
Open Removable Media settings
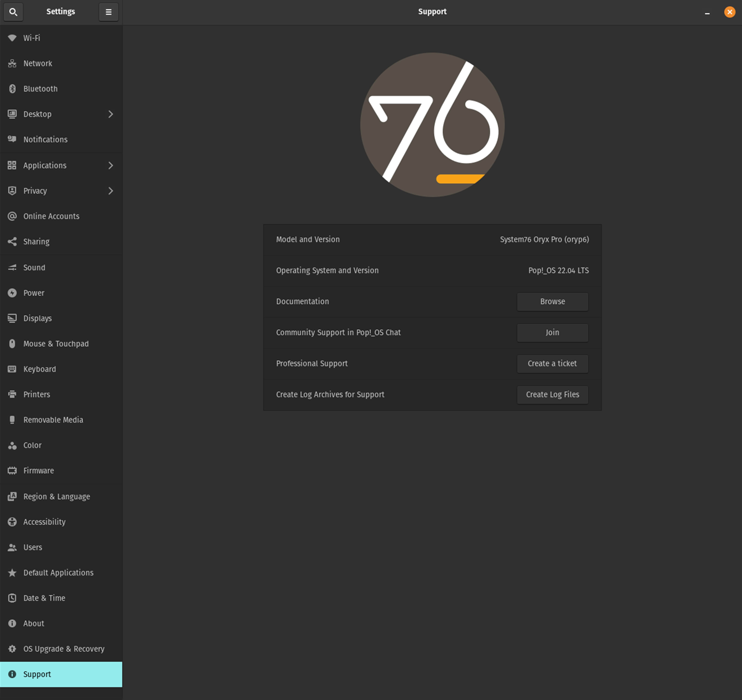tap(61, 420)
